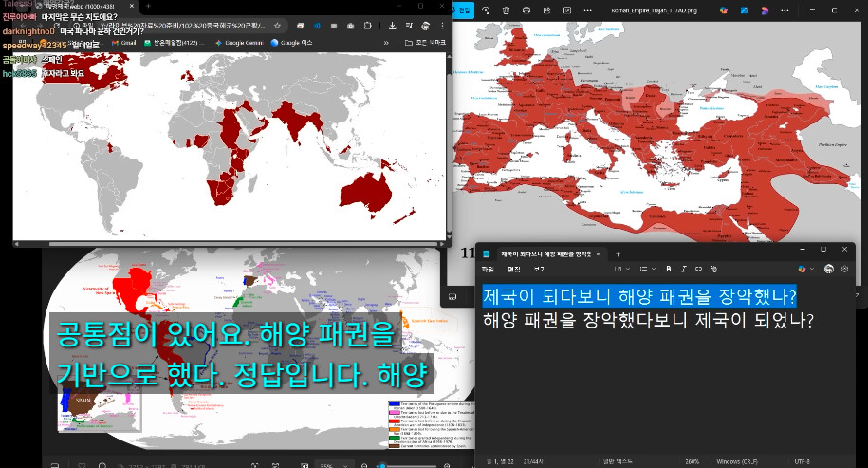Select the Notepad tab titled 제국이 되다보니
This screenshot has width=868, height=468.
coord(545,254)
